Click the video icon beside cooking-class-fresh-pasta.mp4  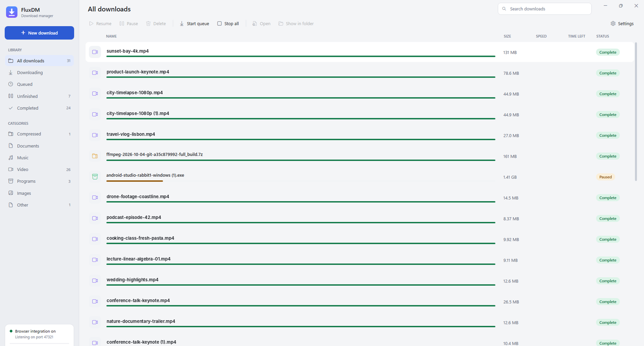click(x=95, y=239)
